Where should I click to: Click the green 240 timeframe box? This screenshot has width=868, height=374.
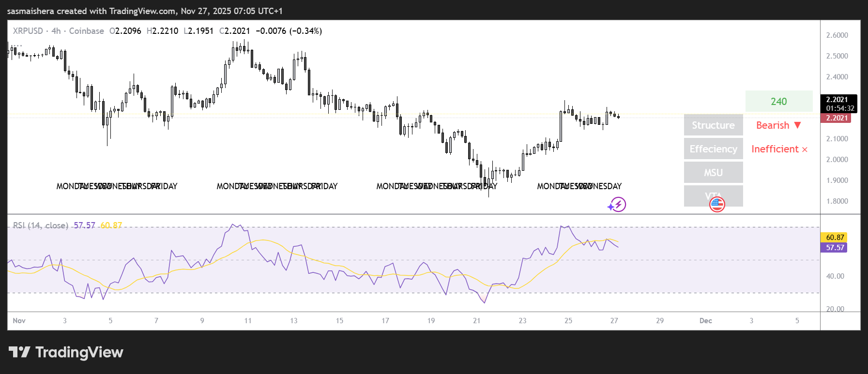[778, 102]
